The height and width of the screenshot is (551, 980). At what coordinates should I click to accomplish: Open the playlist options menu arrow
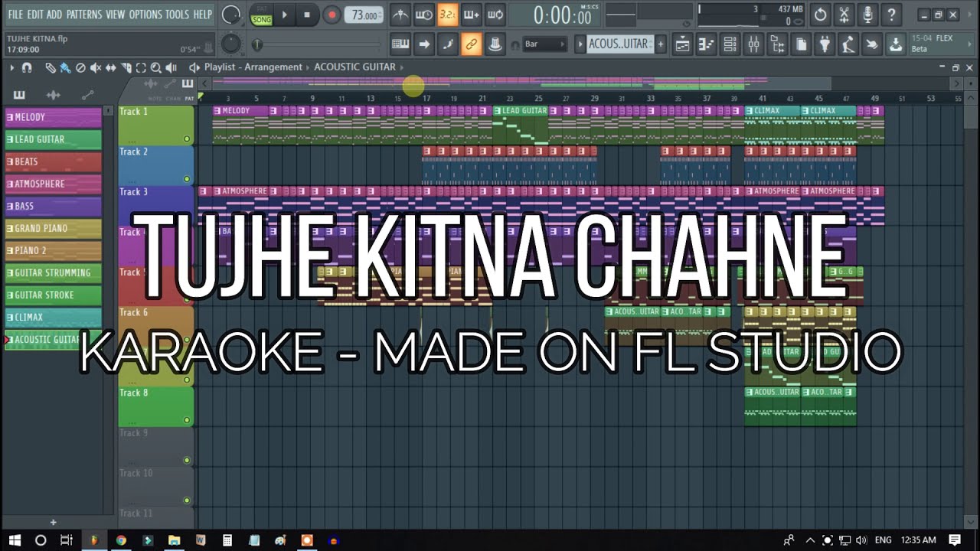pyautogui.click(x=11, y=67)
